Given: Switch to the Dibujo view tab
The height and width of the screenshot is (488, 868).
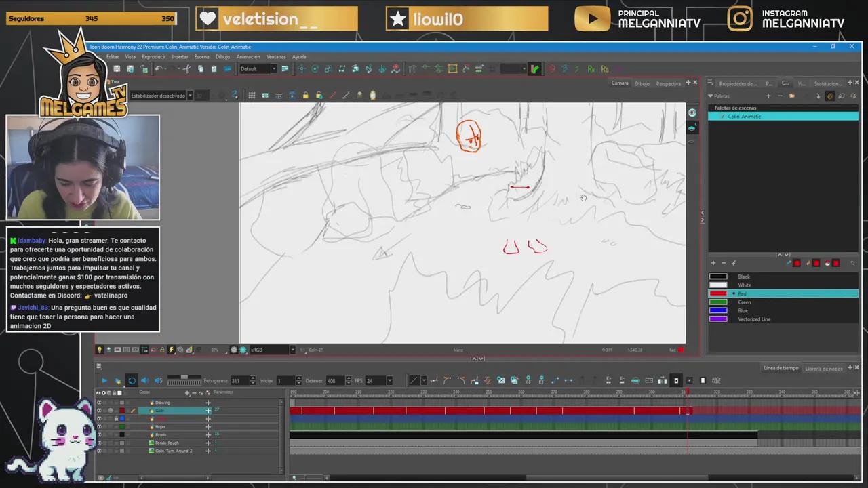Looking at the screenshot, I should click(x=642, y=83).
